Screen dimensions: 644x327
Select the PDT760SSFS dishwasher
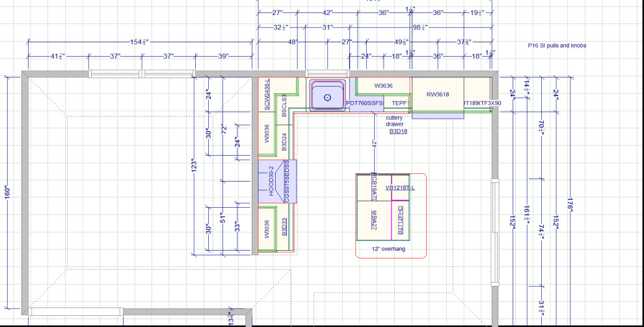pos(365,103)
